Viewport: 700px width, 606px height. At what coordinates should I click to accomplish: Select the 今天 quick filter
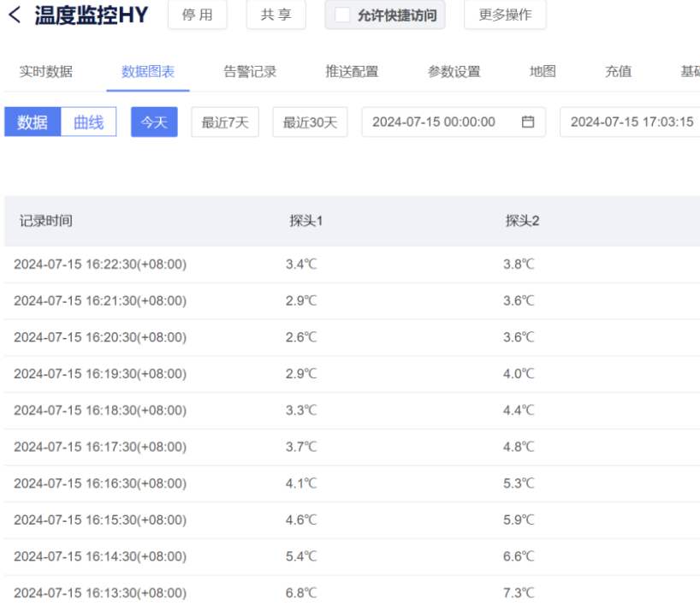point(154,122)
